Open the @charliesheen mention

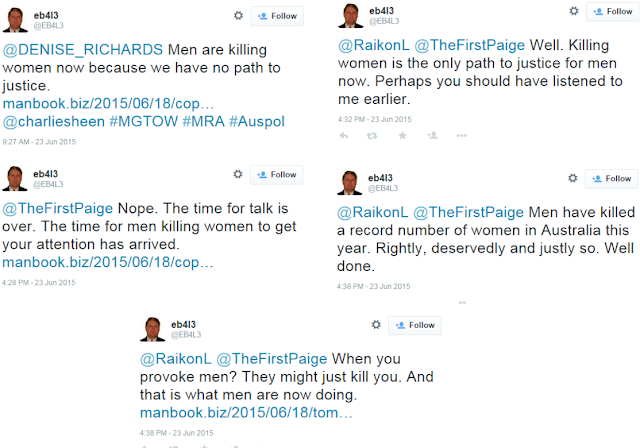tap(54, 122)
